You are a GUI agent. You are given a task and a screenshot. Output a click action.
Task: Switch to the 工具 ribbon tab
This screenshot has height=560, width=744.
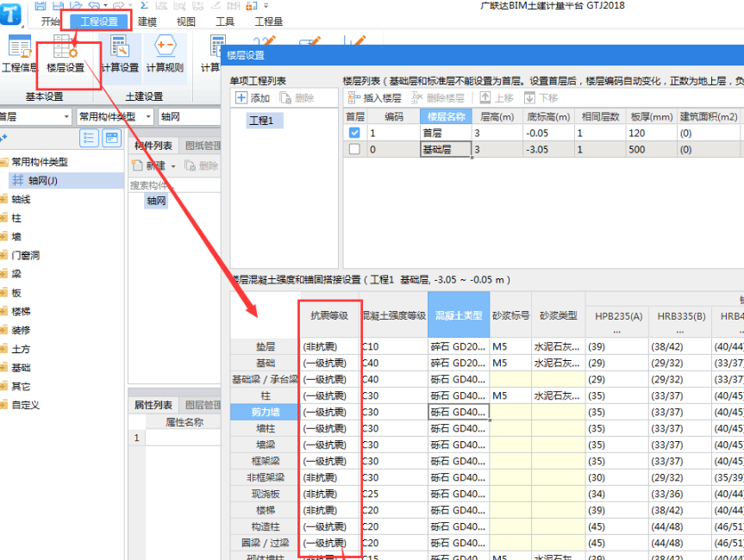click(225, 22)
